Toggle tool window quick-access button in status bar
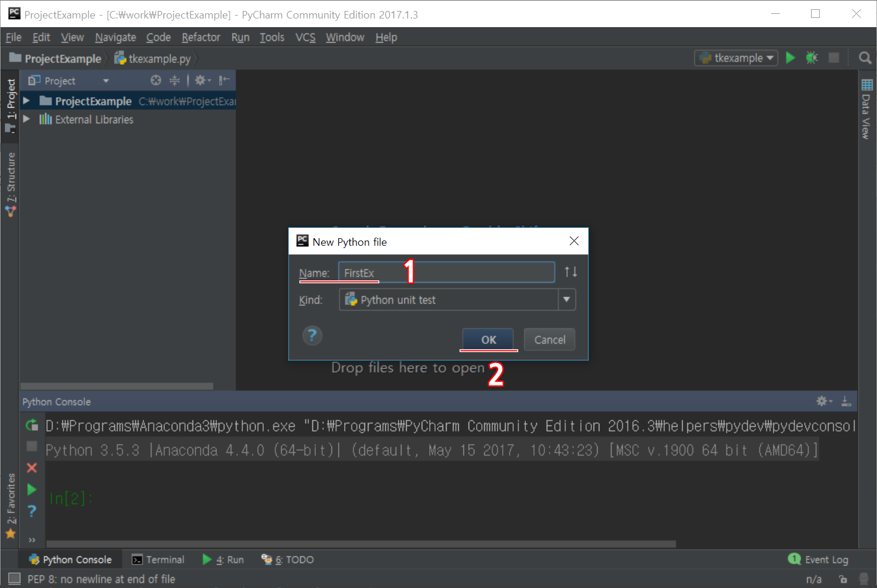The width and height of the screenshot is (877, 588). point(14,579)
